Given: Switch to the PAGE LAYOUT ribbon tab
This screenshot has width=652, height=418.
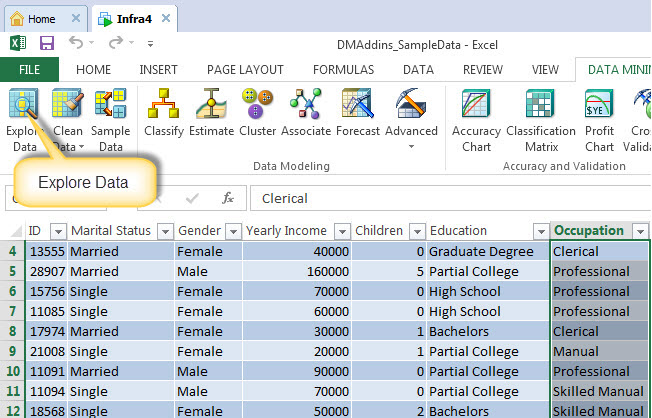Looking at the screenshot, I should 245,70.
